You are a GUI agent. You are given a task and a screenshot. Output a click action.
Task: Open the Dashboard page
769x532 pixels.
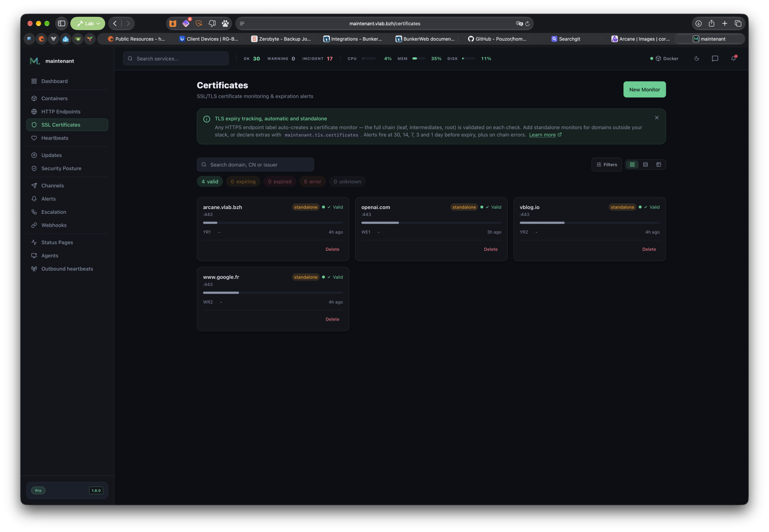click(67, 81)
